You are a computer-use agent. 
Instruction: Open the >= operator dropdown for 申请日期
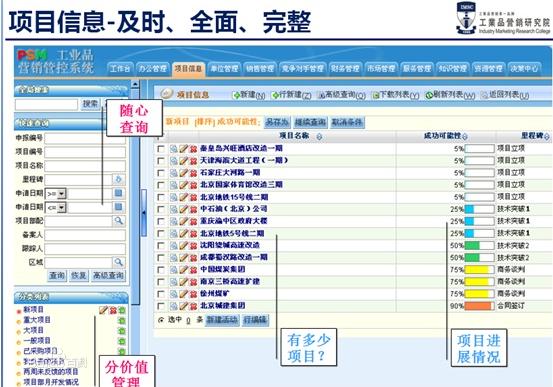(61, 193)
